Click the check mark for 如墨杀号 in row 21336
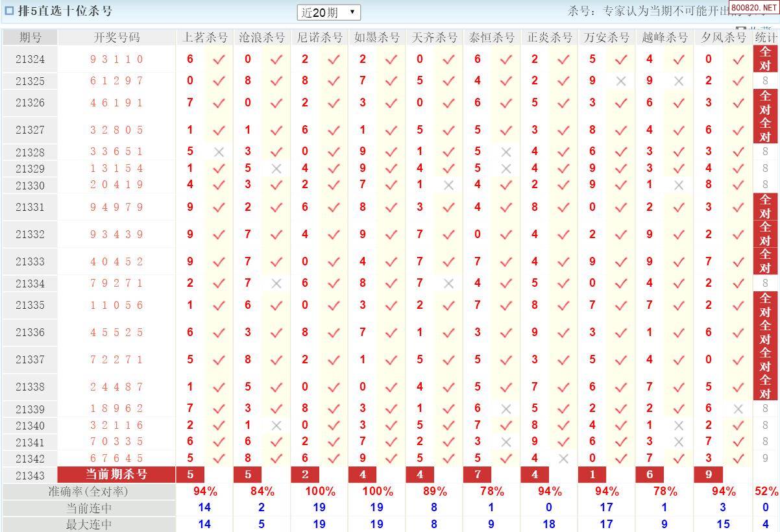This screenshot has height=532, width=780. (391, 333)
